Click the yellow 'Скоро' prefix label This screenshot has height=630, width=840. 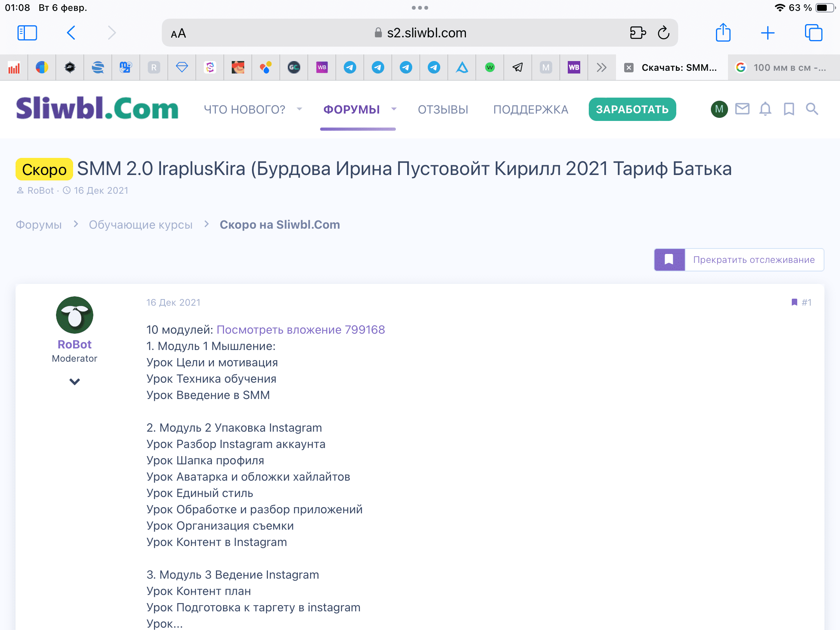[44, 169]
